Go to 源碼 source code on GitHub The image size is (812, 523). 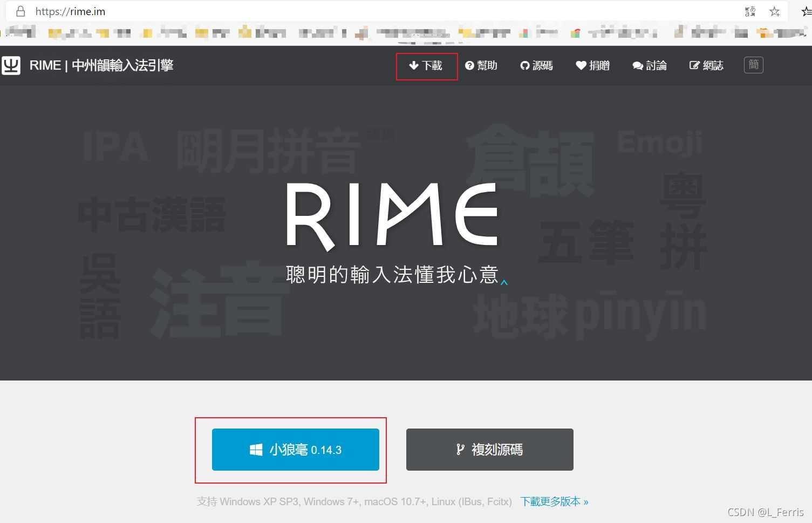536,66
